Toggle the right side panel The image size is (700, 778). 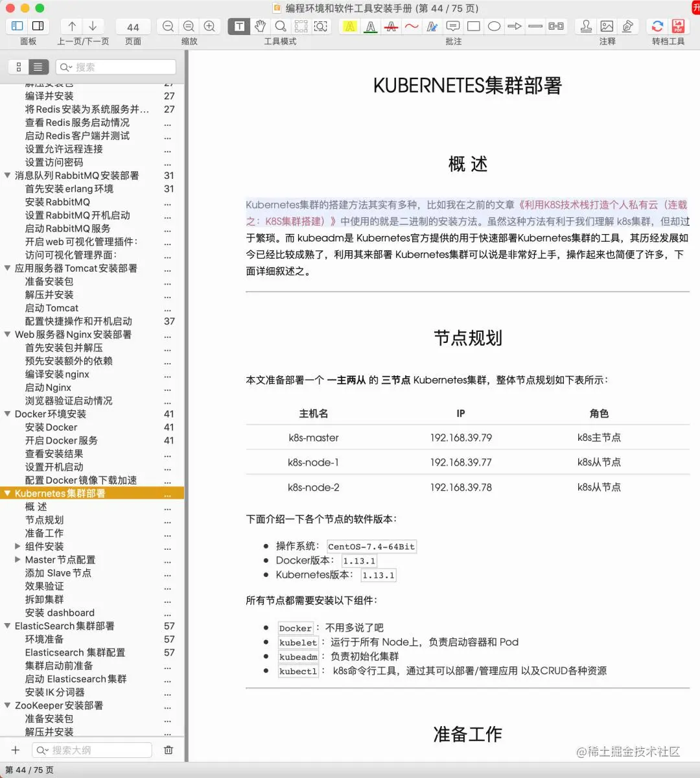[x=38, y=26]
